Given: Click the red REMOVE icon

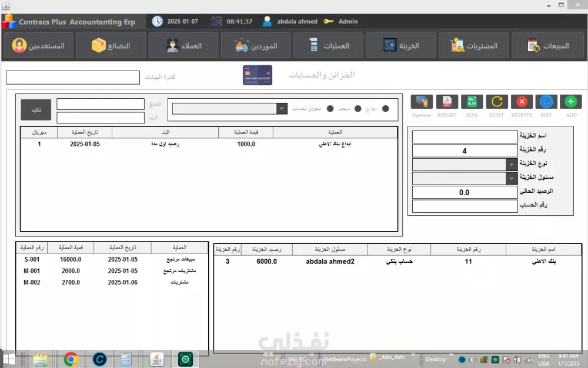Looking at the screenshot, I should coord(521,101).
